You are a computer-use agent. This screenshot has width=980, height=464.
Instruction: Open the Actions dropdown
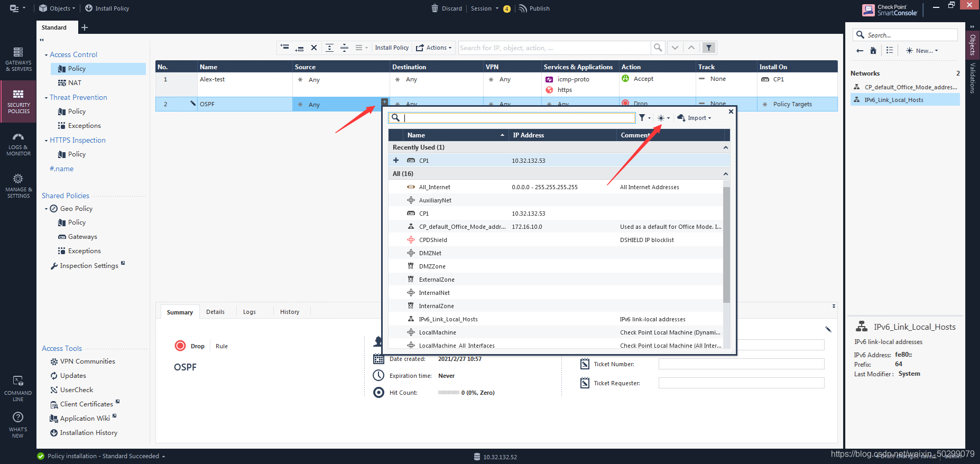(433, 48)
